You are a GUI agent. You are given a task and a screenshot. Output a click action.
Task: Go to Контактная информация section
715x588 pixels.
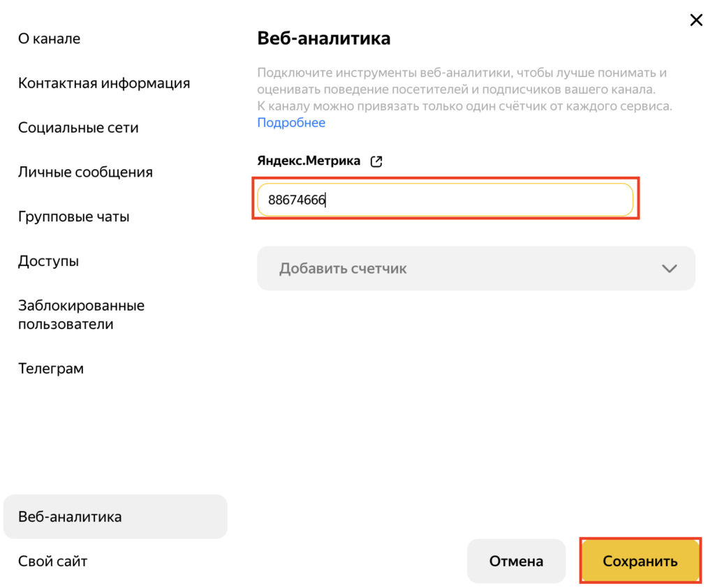tap(104, 83)
